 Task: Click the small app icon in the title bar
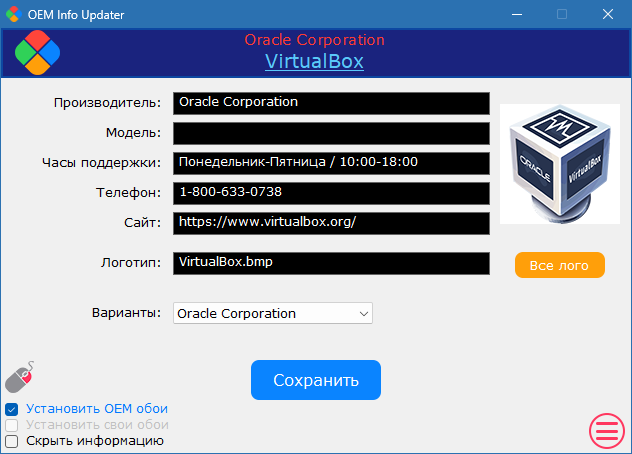(x=14, y=15)
